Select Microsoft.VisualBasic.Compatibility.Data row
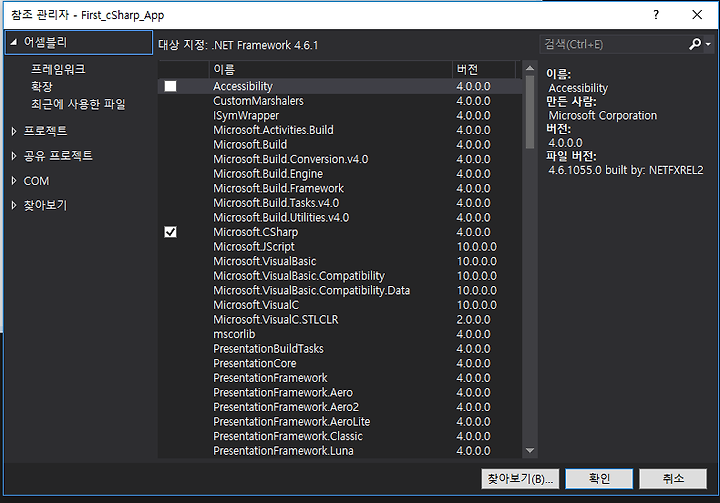The image size is (720, 503). point(340,291)
